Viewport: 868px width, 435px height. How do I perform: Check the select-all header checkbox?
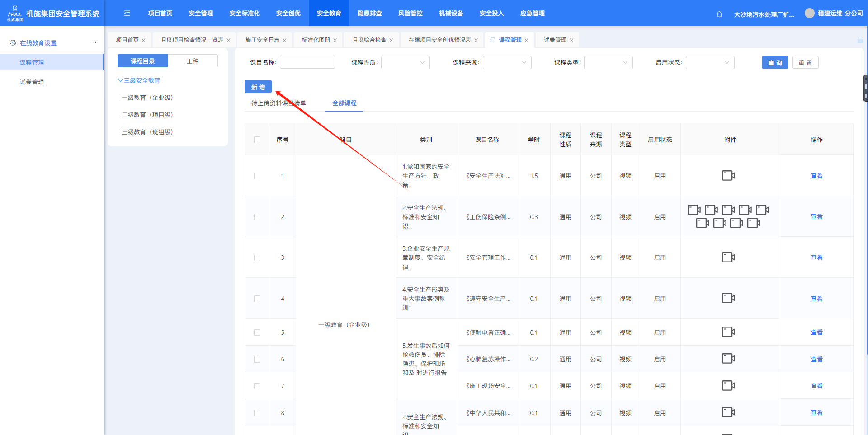coord(257,140)
